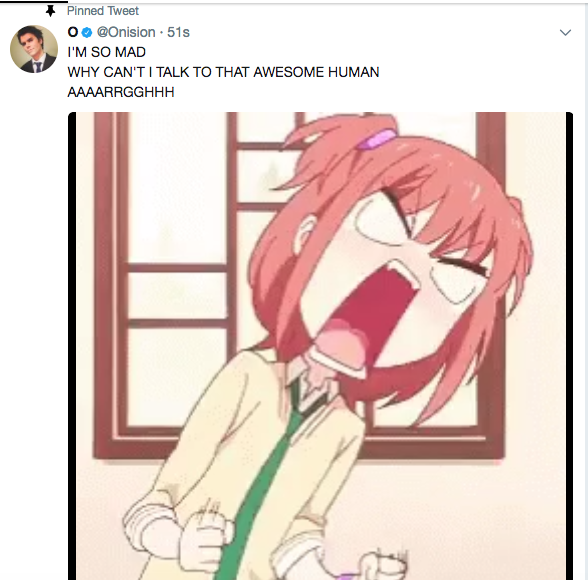This screenshot has height=580, width=588.
Task: Open the @Onision handle link
Action: [126, 32]
